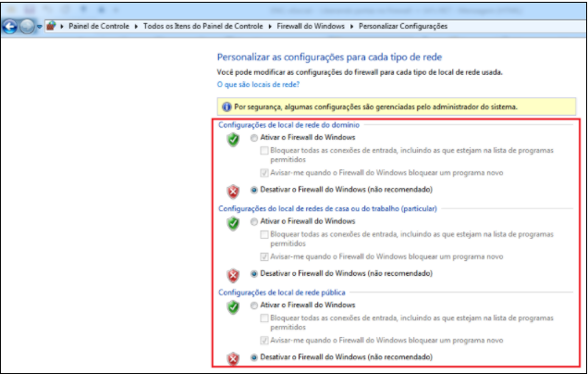
Task: Open Painel de Controle breadcrumb
Action: tap(99, 26)
